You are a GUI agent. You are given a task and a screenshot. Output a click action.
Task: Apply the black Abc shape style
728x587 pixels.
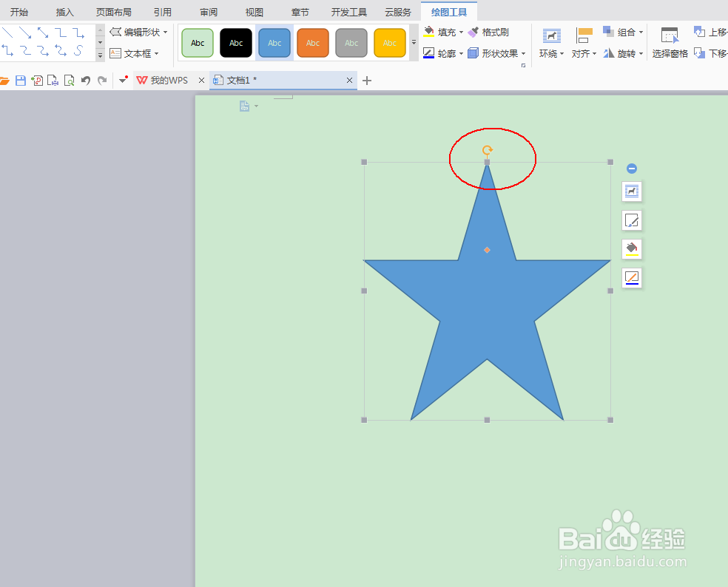coord(236,43)
